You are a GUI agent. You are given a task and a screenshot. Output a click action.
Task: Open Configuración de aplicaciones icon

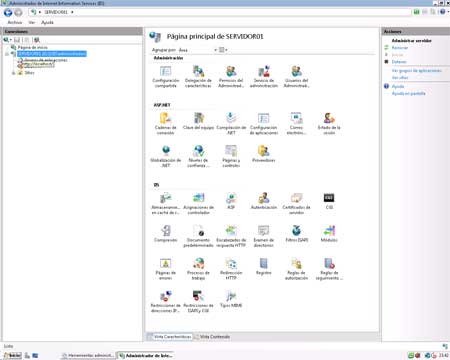coord(264,124)
